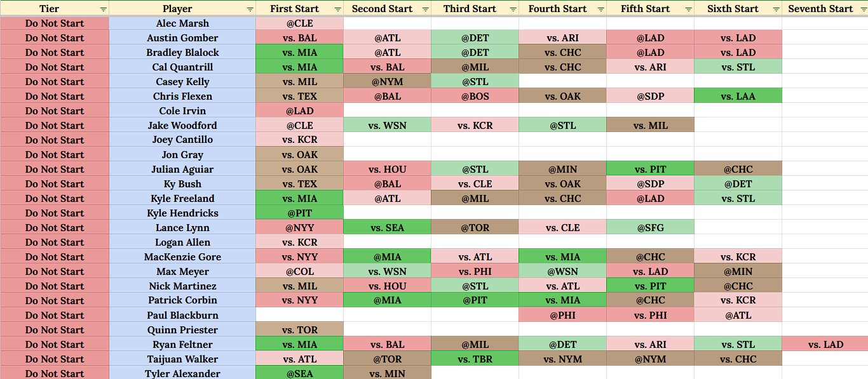
Task: Select the Player header cell
Action: [182, 9]
